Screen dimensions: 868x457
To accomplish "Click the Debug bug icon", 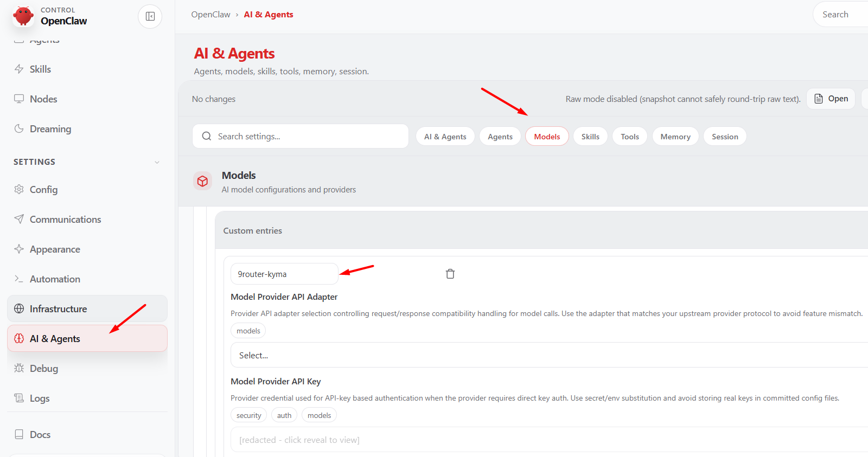I will click(19, 368).
